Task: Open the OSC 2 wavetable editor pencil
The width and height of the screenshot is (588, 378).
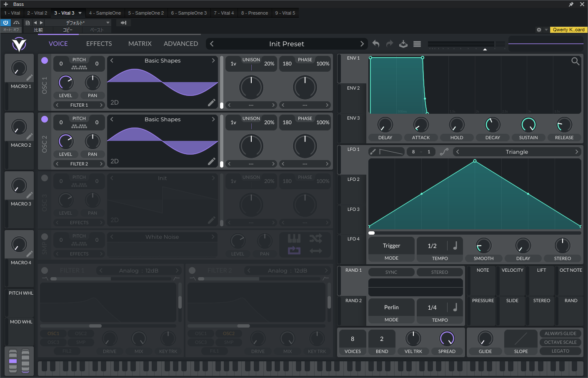Action: 212,161
